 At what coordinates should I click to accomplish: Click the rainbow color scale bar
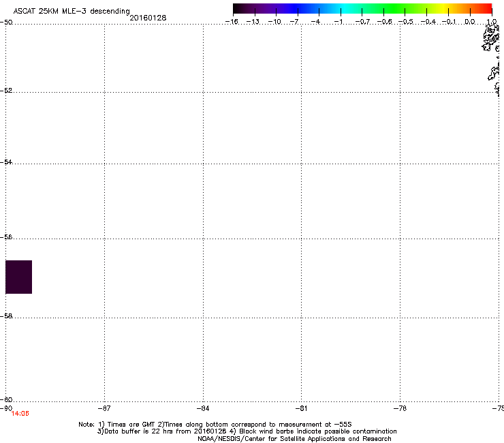click(x=362, y=9)
